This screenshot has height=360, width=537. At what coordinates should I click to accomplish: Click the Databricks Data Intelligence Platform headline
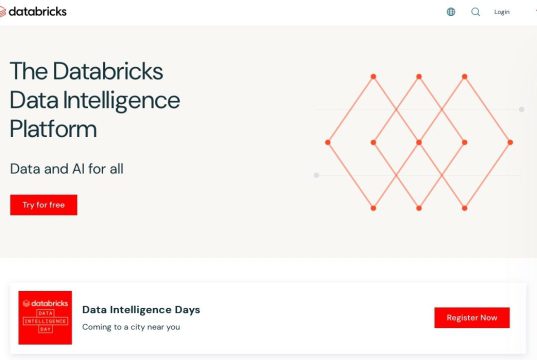click(x=95, y=100)
